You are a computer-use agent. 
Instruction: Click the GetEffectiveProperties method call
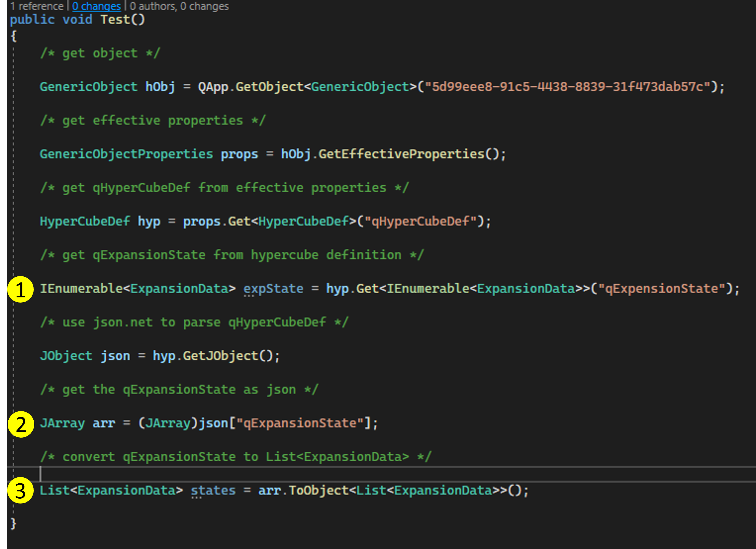tap(401, 154)
